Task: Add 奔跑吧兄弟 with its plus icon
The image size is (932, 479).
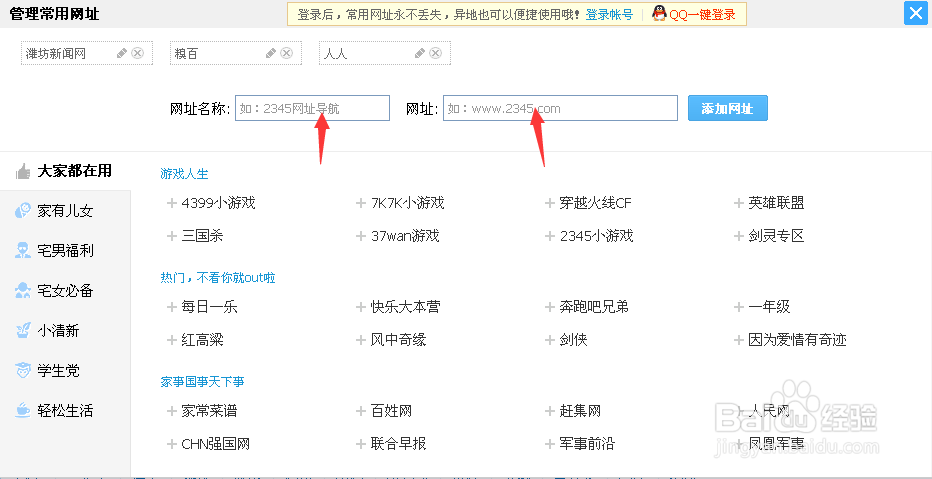Action: pos(550,307)
